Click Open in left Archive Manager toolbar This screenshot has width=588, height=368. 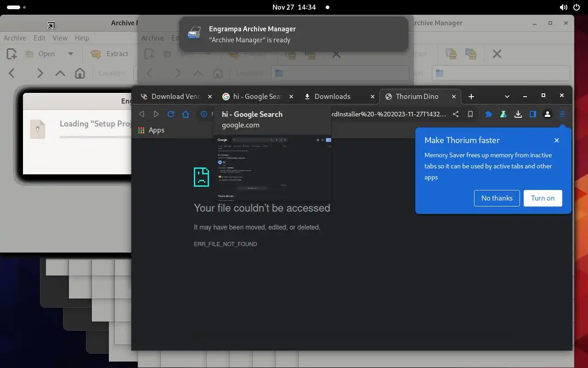[40, 54]
